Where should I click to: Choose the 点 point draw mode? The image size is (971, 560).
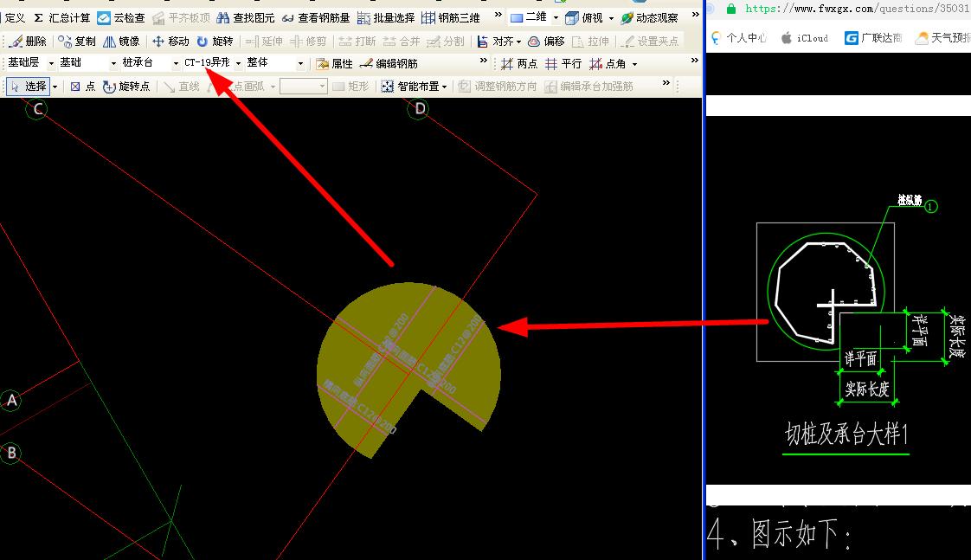(83, 86)
